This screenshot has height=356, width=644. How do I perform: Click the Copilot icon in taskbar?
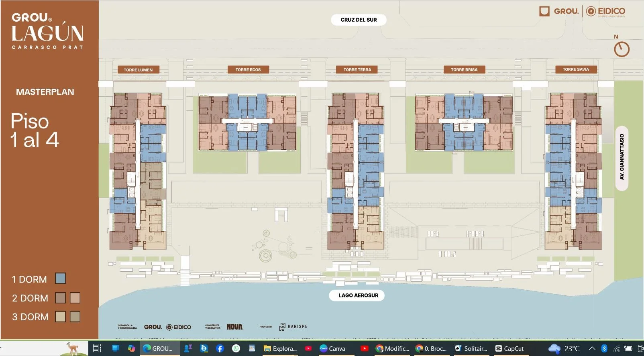[131, 348]
